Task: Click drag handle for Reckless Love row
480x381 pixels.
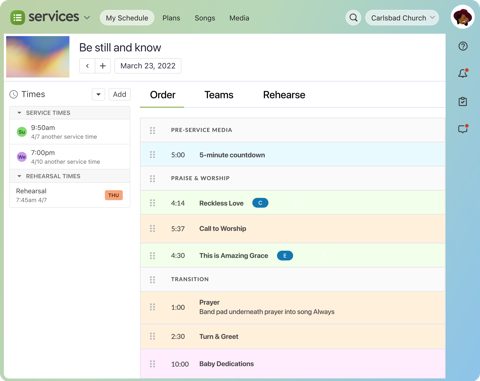Action: click(152, 203)
